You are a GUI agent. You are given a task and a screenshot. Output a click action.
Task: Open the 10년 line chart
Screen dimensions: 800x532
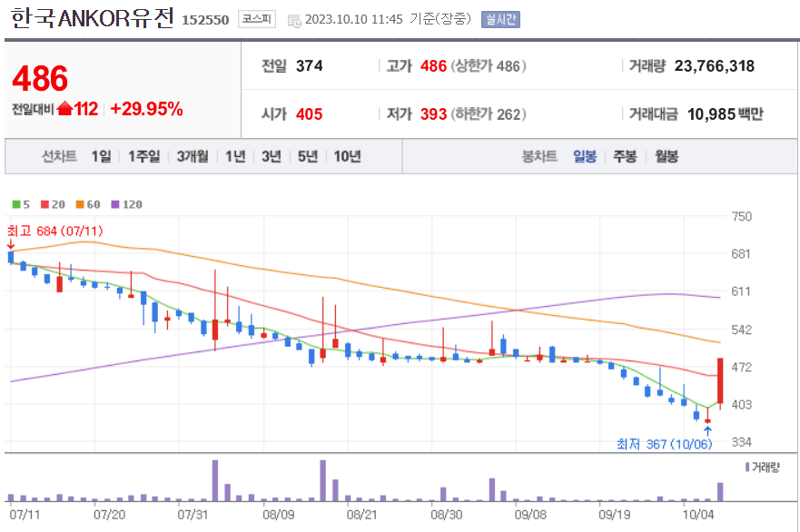(348, 156)
